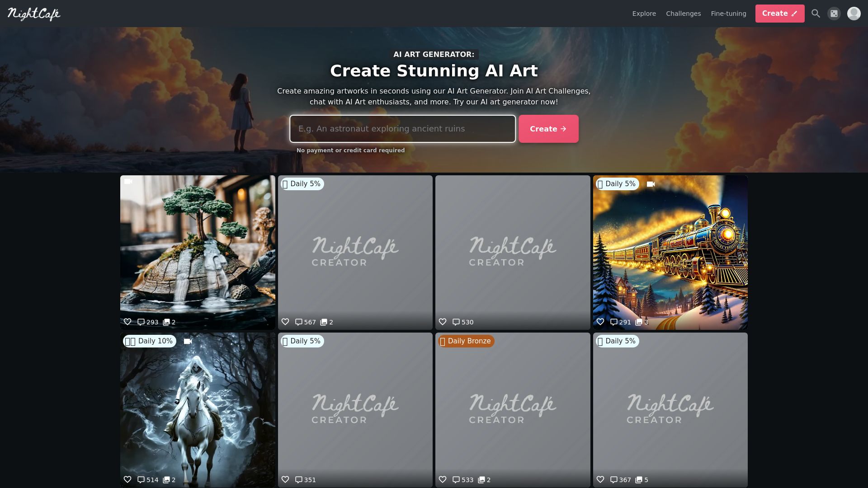
Task: Open the user profile avatar
Action: pyautogui.click(x=854, y=14)
